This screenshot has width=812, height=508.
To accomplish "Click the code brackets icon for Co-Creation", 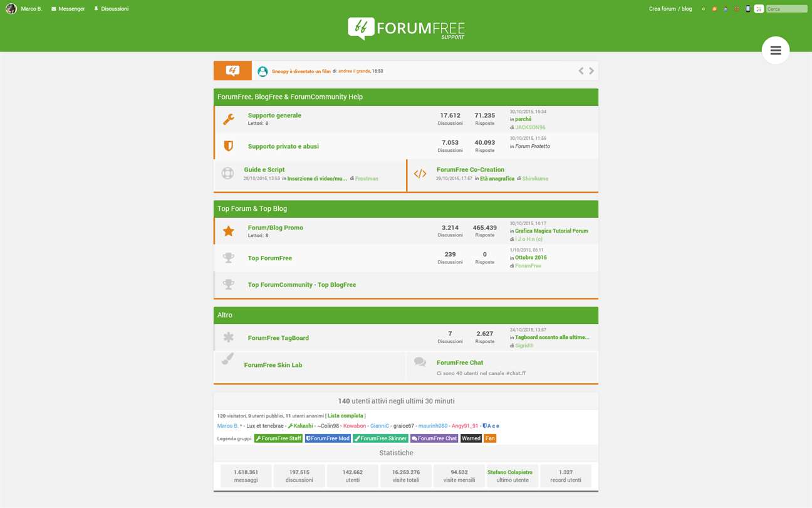I will pos(420,174).
